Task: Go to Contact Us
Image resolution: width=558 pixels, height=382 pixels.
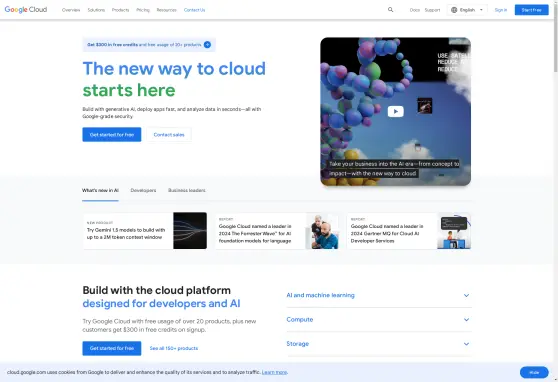Action: click(x=194, y=10)
